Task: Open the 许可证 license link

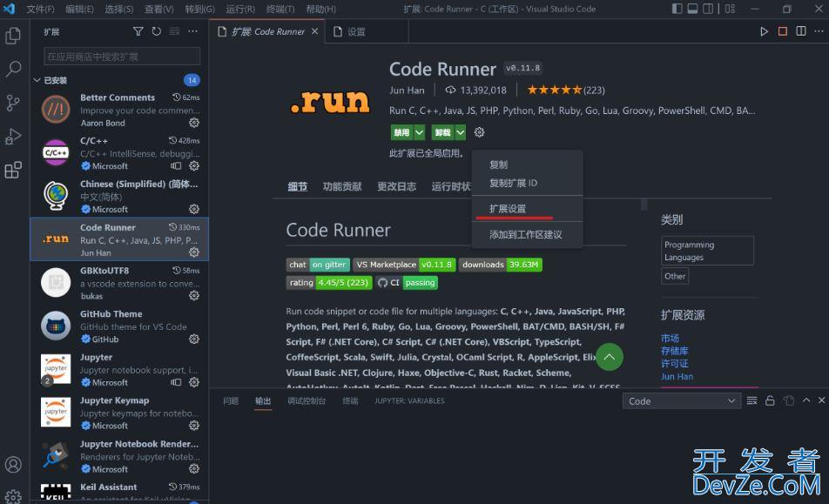Action: [x=675, y=364]
